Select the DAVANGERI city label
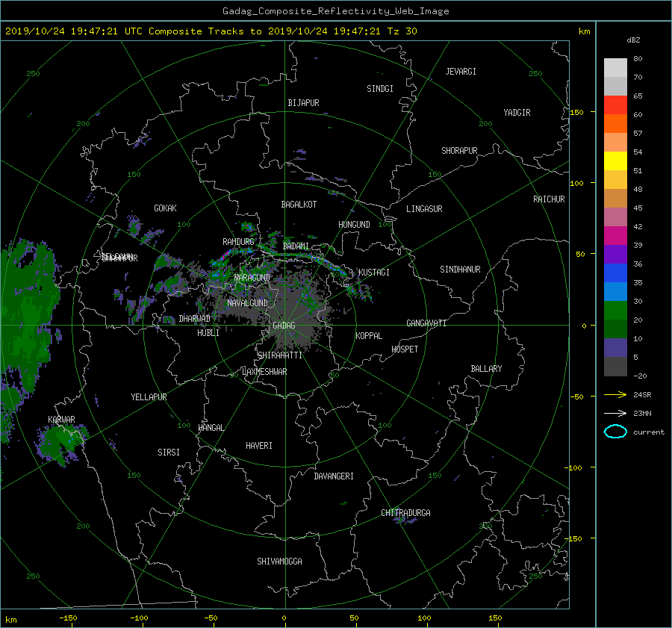This screenshot has height=628, width=672. [x=334, y=476]
